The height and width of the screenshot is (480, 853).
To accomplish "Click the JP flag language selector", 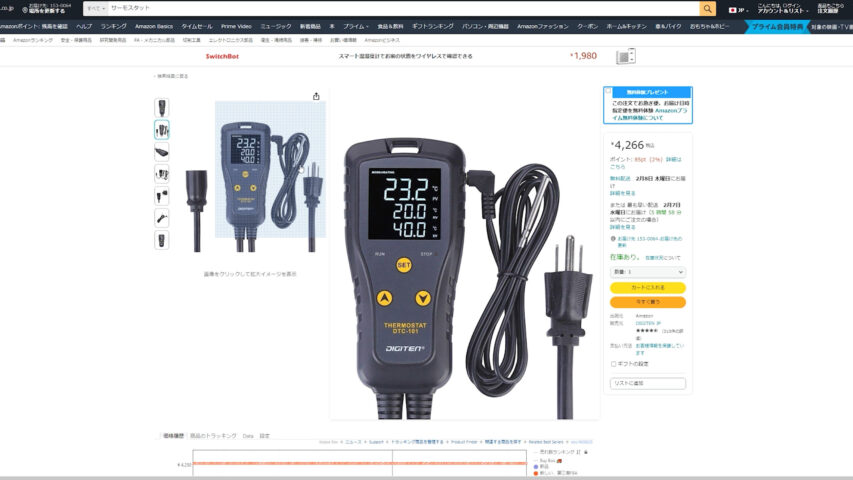I will tap(739, 9).
